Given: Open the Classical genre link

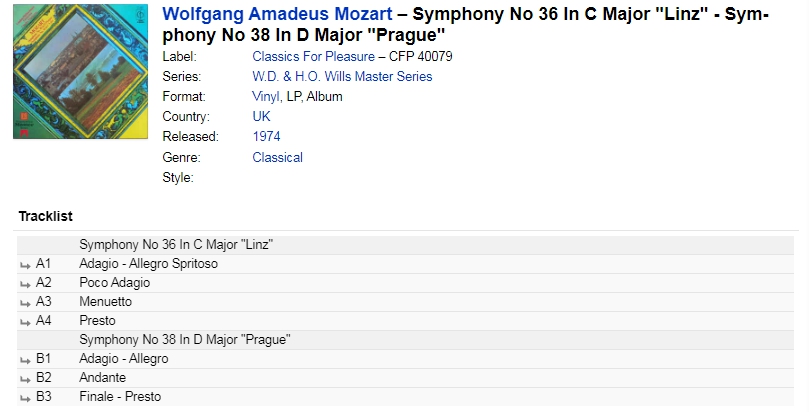Looking at the screenshot, I should pyautogui.click(x=278, y=157).
